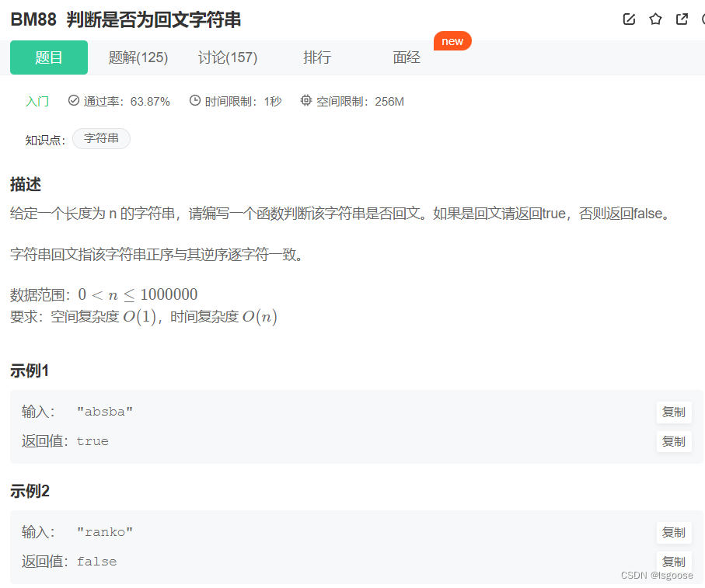705x588 pixels.
Task: Switch to the 排行 tab
Action: click(317, 57)
